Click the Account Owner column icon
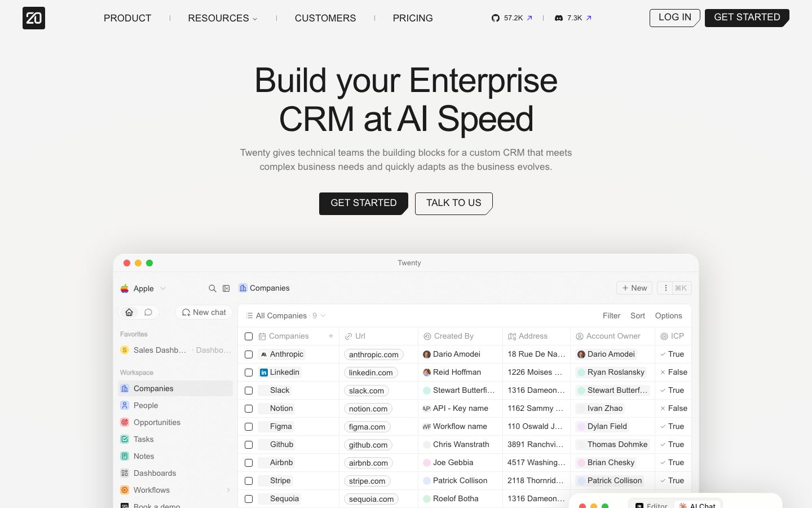The height and width of the screenshot is (508, 812). pyautogui.click(x=580, y=336)
